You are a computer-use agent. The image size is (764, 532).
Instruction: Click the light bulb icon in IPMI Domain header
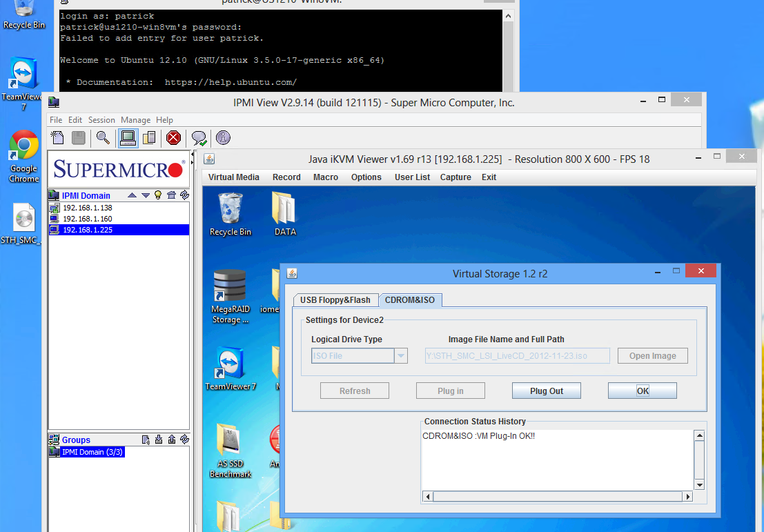pyautogui.click(x=158, y=195)
